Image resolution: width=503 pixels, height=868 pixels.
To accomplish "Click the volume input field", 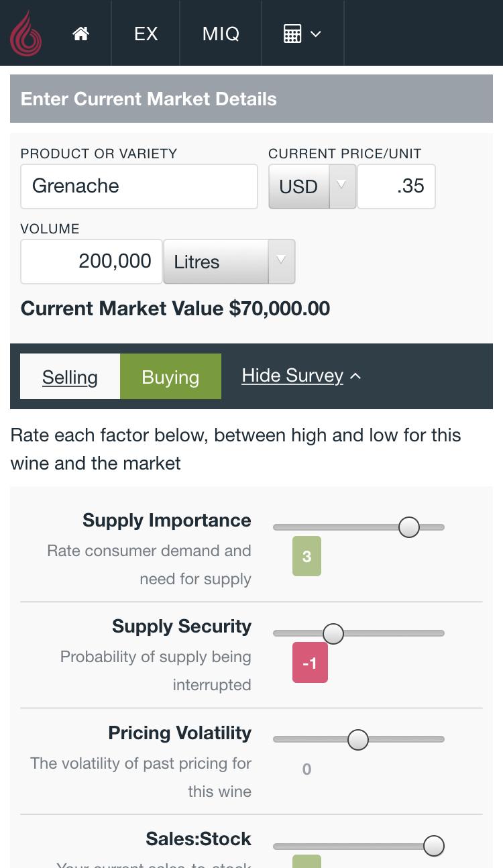I will click(91, 262).
